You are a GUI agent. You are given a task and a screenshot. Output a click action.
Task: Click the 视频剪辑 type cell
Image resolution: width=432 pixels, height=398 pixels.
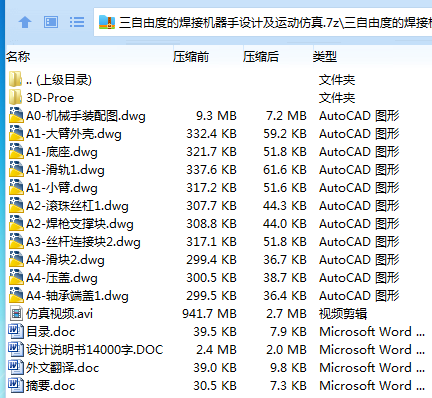point(343,314)
